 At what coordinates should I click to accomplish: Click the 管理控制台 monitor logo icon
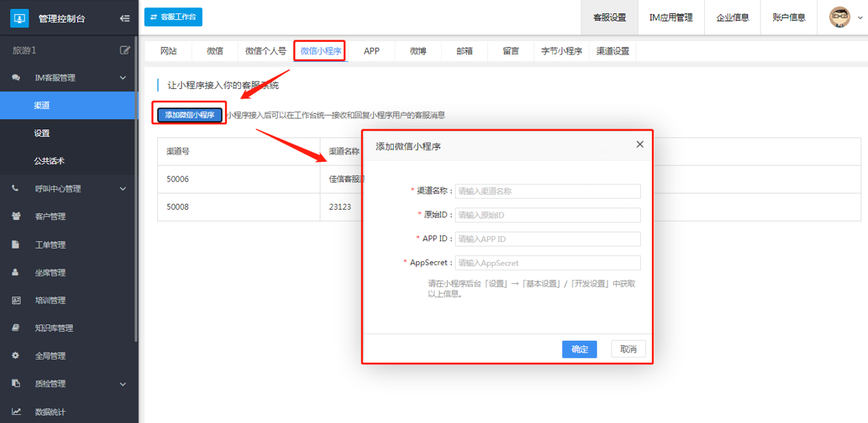(19, 18)
